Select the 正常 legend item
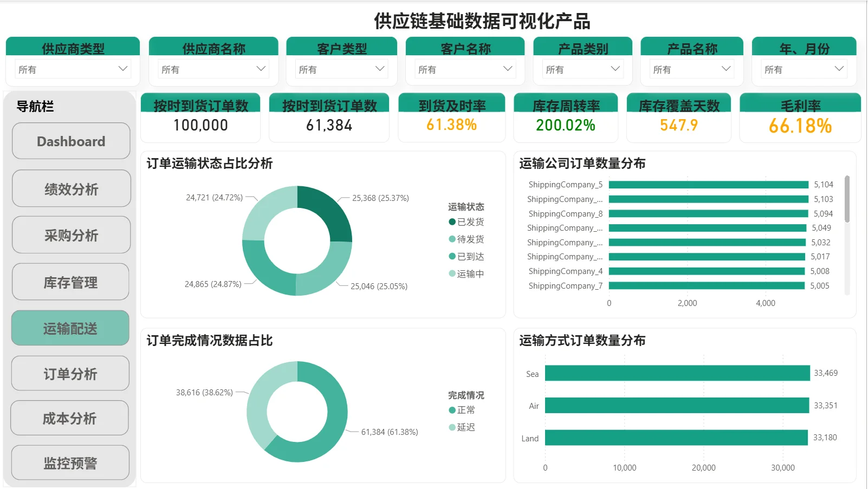The width and height of the screenshot is (868, 489). (x=462, y=410)
